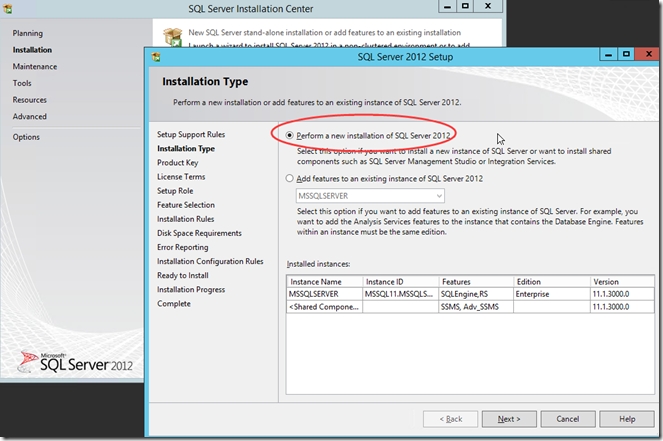Screen dimensions: 663x441
Task: Click Edition column header
Action: (x=551, y=282)
